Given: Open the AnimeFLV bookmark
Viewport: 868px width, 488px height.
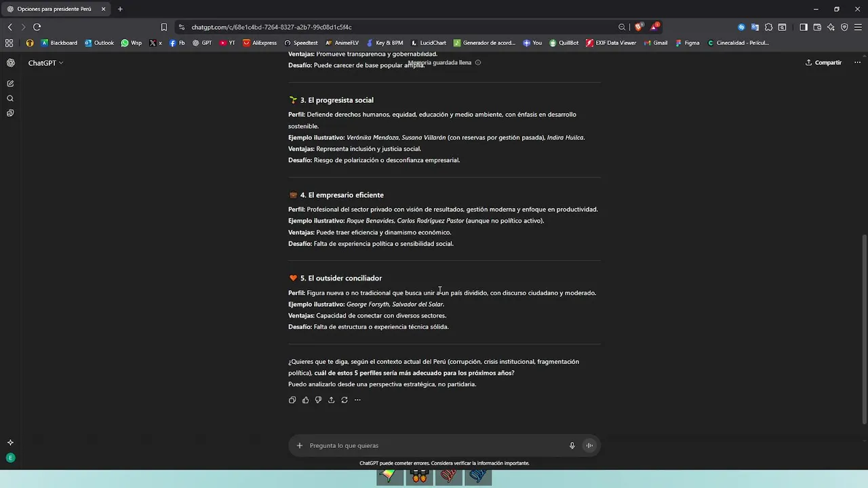Looking at the screenshot, I should (342, 43).
